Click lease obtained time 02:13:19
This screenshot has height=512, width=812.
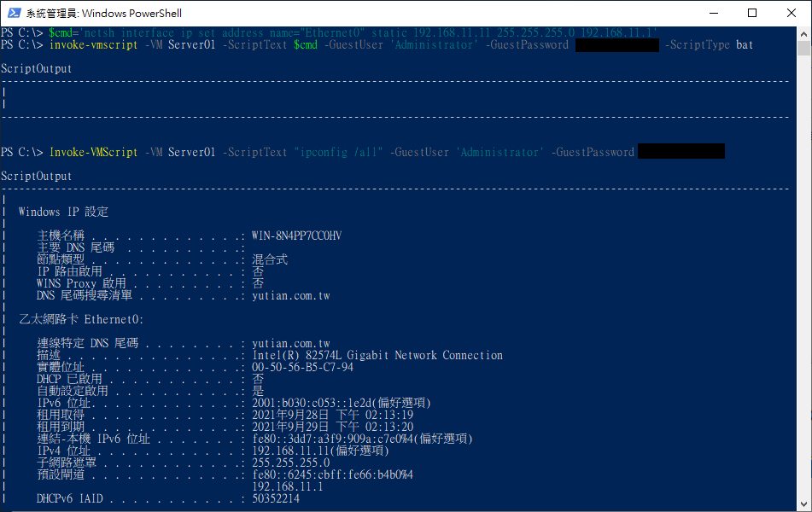click(x=389, y=415)
